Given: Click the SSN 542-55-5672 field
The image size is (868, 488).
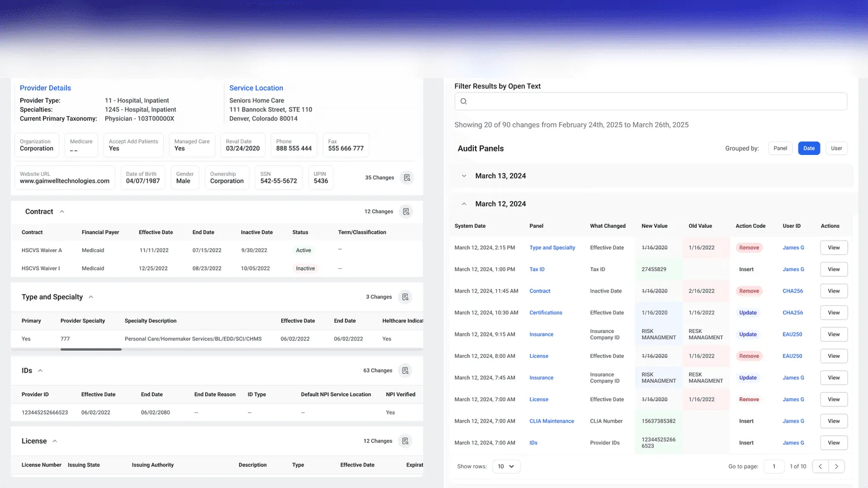Looking at the screenshot, I should coord(278,178).
